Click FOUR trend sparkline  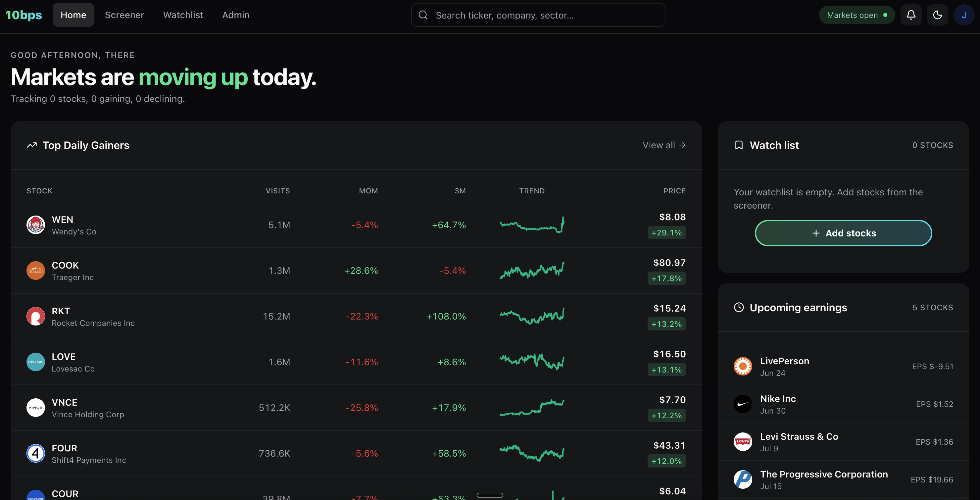(x=532, y=453)
